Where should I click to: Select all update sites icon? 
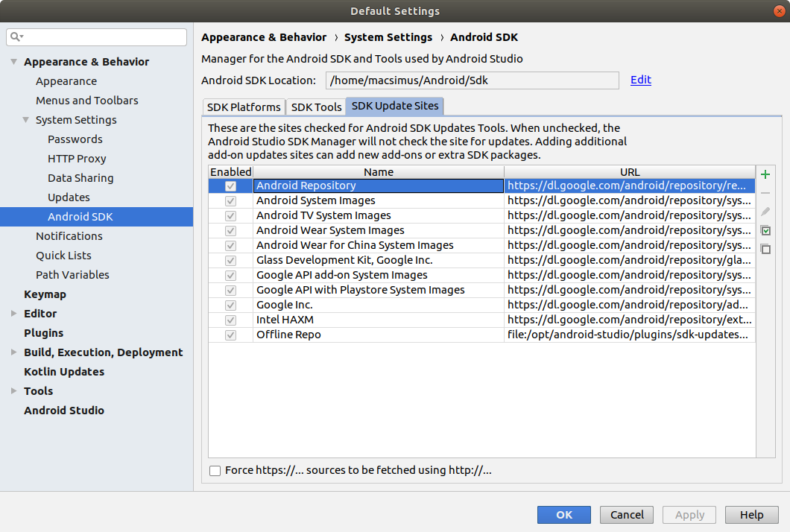tap(765, 230)
